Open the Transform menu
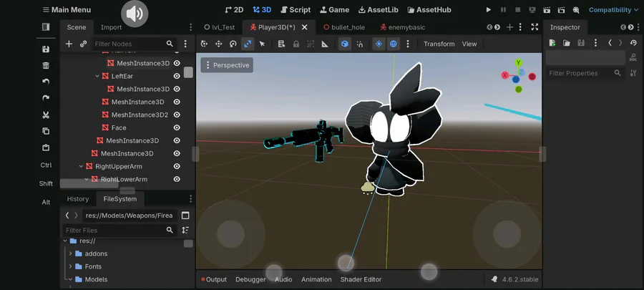This screenshot has height=290, width=644. (x=439, y=44)
